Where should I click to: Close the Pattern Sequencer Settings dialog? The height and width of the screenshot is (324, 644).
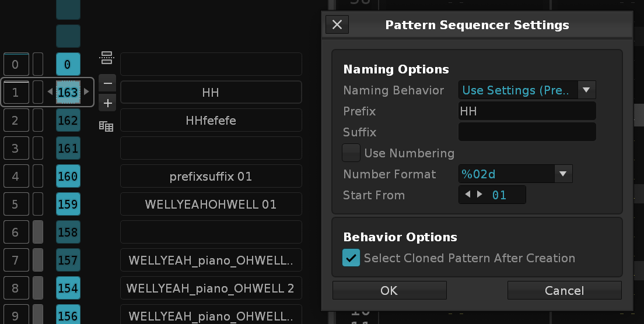(337, 24)
